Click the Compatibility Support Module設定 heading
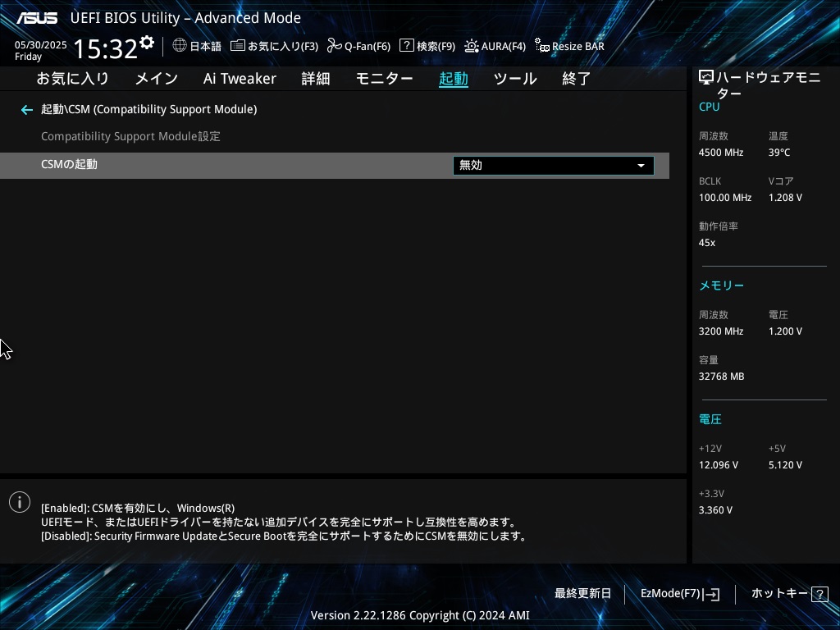This screenshot has width=840, height=630. (x=130, y=136)
